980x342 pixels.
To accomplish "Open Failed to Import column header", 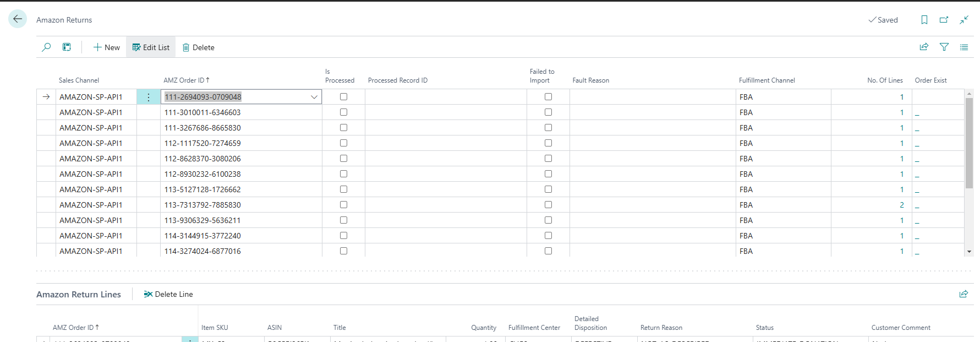I will pos(542,76).
